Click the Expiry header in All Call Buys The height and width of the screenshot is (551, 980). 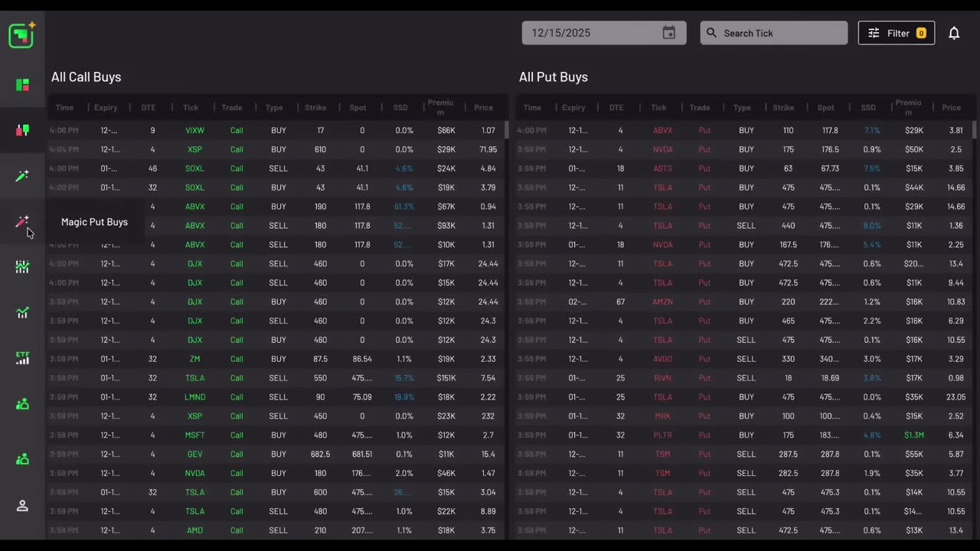[106, 108]
